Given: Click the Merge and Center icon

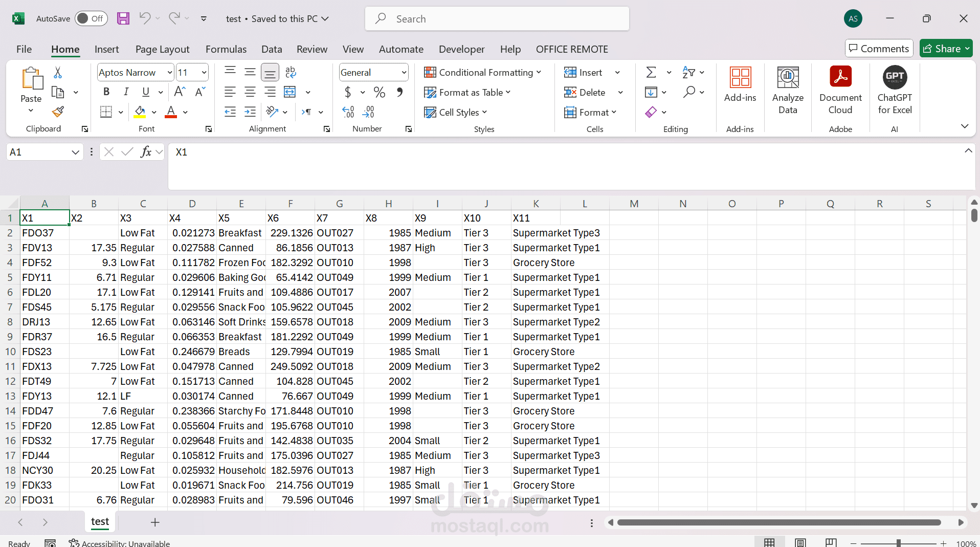Looking at the screenshot, I should [290, 93].
